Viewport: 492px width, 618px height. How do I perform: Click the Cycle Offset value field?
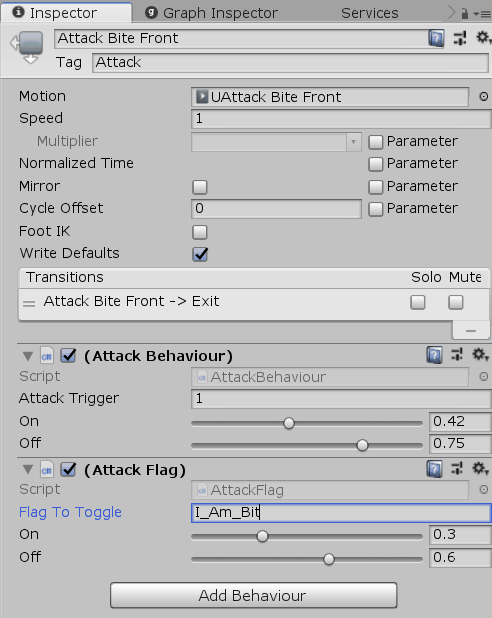(276, 208)
